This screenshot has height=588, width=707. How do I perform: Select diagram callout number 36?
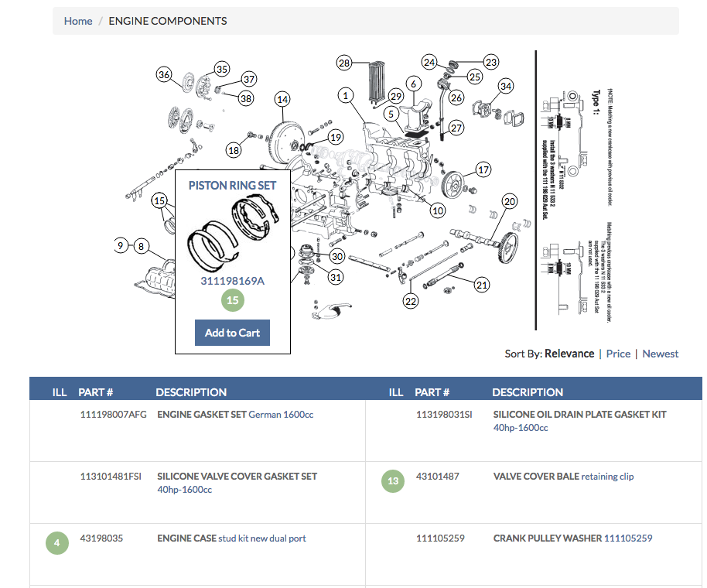click(x=164, y=74)
